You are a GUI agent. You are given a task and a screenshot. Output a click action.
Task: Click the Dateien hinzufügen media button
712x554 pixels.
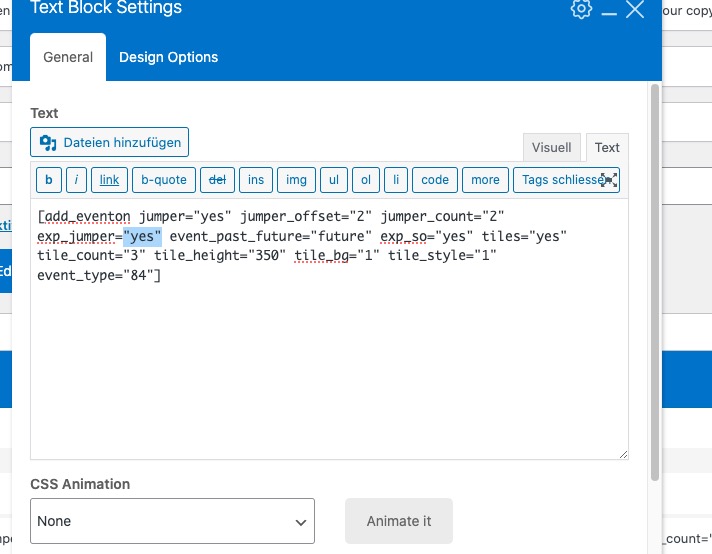coord(109,142)
